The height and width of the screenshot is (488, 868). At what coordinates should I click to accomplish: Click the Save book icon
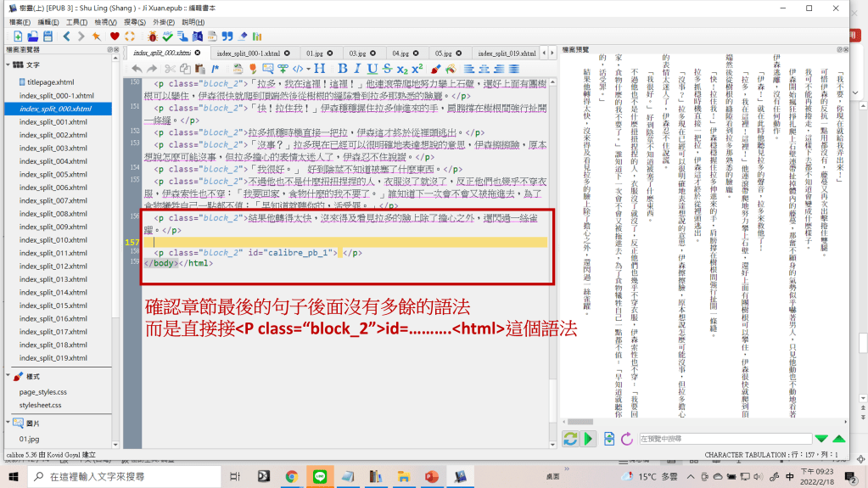click(x=48, y=36)
